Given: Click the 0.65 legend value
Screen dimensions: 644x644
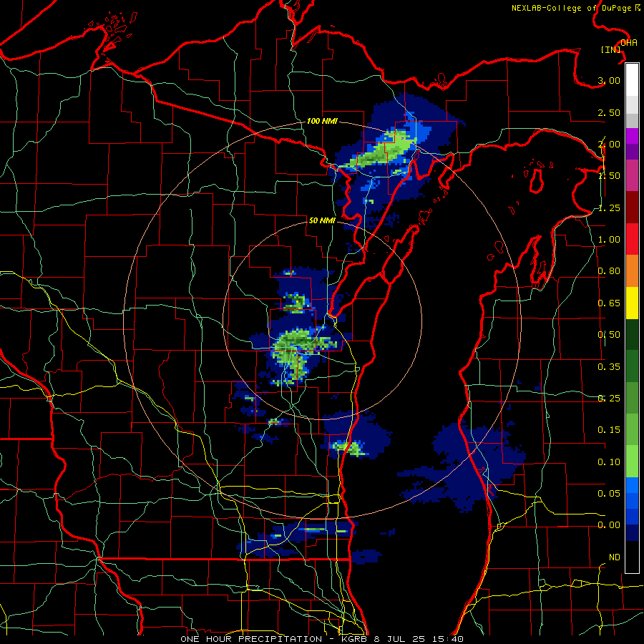Looking at the screenshot, I should [x=609, y=303].
